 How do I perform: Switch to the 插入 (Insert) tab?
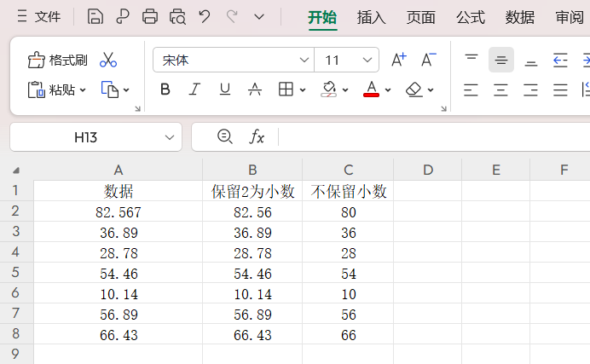[x=371, y=17]
